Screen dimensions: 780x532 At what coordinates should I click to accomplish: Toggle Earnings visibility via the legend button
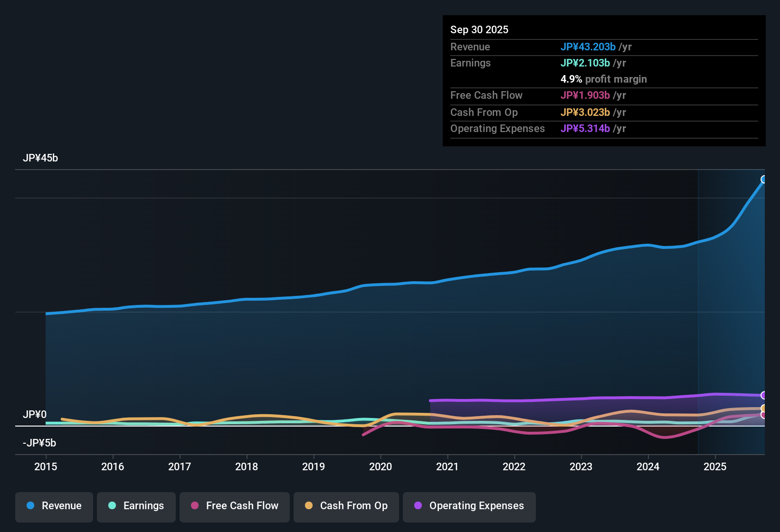(136, 506)
